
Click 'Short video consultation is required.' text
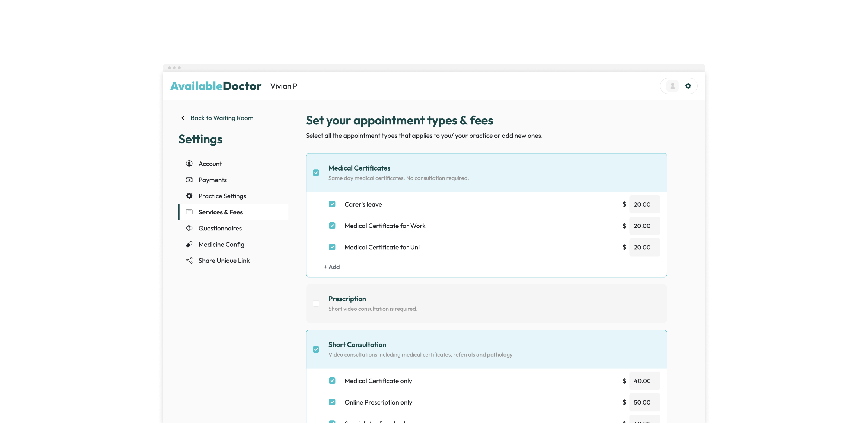tap(373, 309)
